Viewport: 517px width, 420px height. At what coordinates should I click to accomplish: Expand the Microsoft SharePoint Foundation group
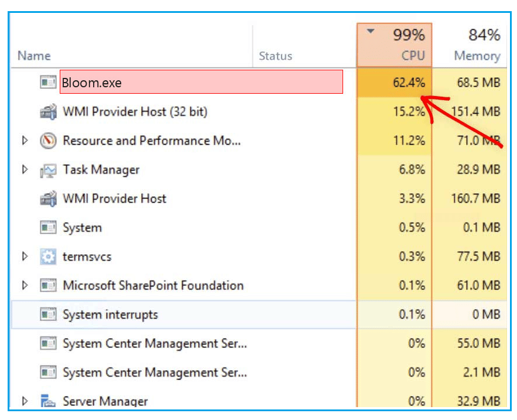tap(25, 285)
